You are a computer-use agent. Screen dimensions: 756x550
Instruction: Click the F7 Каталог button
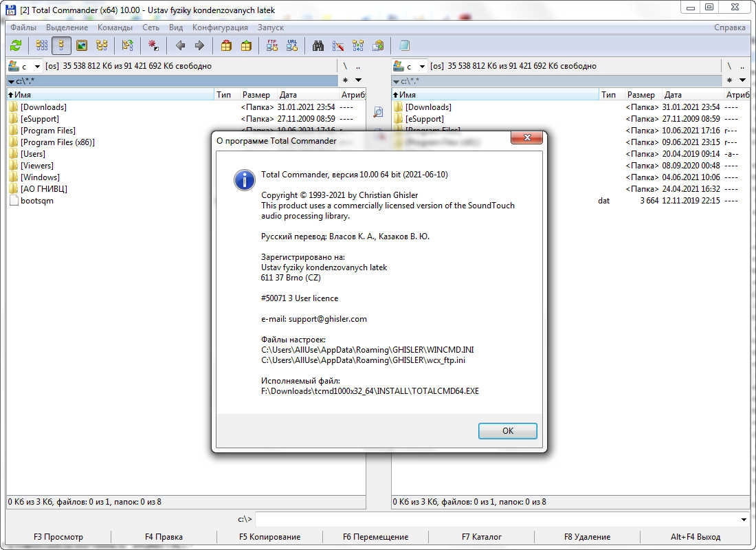(482, 536)
